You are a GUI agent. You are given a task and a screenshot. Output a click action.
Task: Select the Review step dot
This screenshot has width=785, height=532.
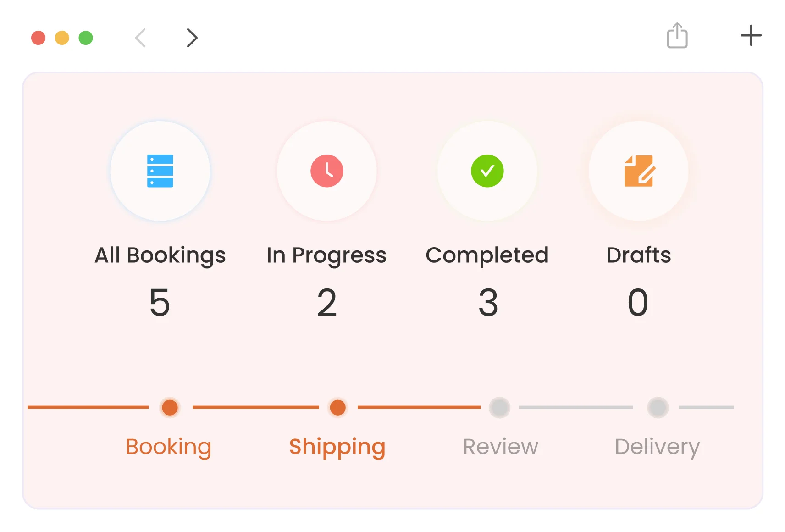click(499, 407)
